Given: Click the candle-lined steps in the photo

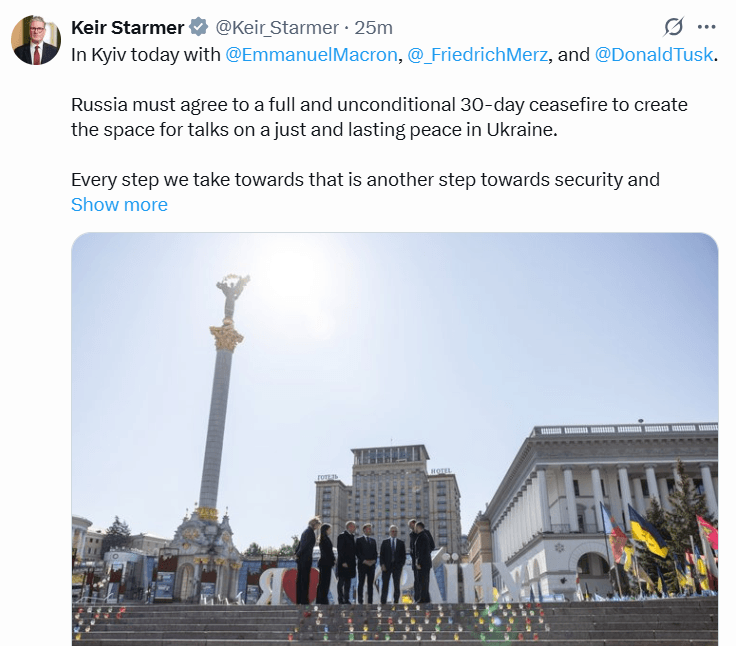Looking at the screenshot, I should 394,623.
